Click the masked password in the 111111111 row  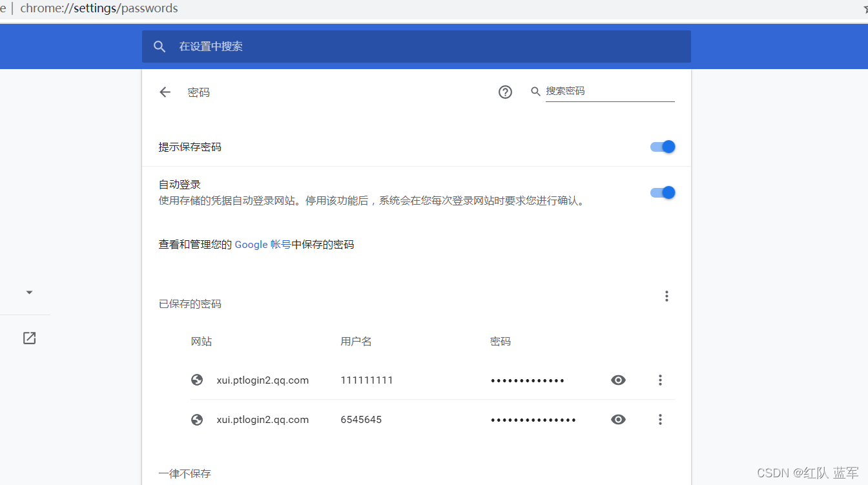[528, 380]
